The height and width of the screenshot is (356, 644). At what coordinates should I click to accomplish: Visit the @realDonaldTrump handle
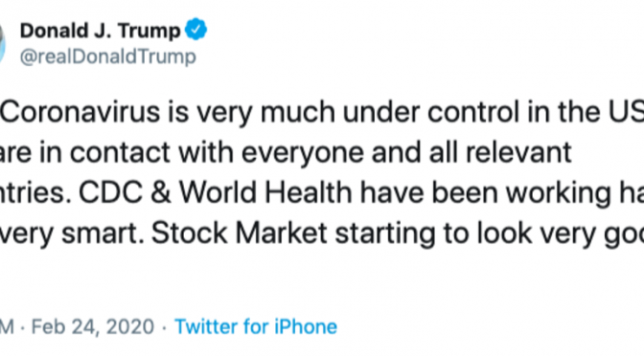pyautogui.click(x=108, y=56)
